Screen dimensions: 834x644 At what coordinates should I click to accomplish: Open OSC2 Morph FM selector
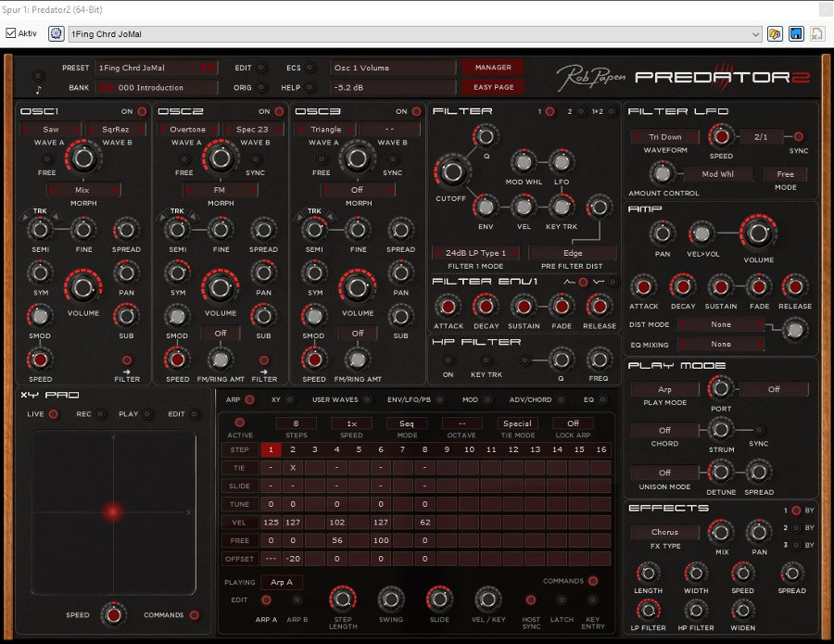220,190
